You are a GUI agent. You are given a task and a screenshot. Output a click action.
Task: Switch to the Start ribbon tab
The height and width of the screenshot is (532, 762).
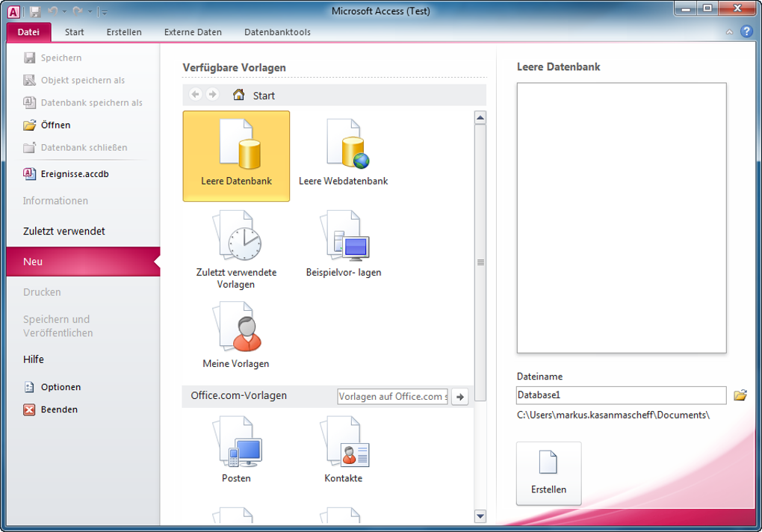tap(75, 32)
